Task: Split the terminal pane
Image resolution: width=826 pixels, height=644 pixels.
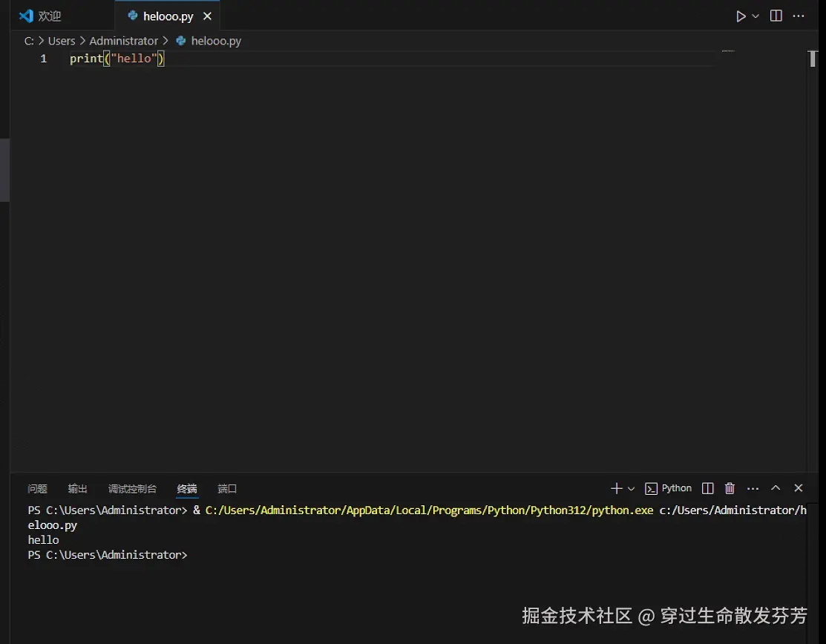Action: click(708, 489)
